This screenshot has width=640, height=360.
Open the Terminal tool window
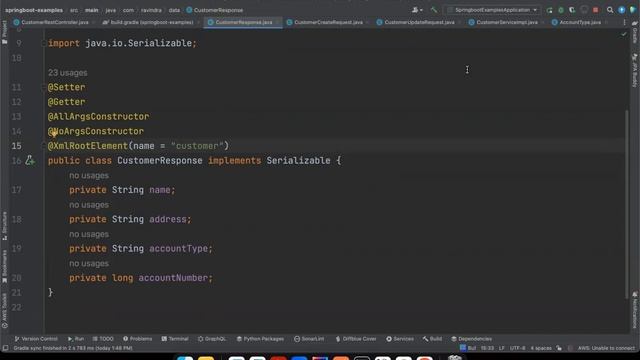click(x=175, y=339)
